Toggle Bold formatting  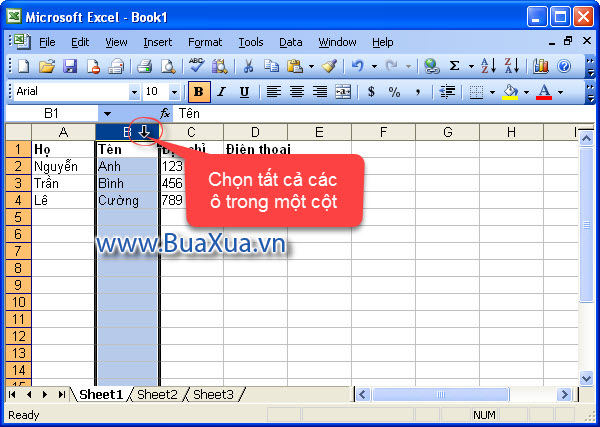pyautogui.click(x=199, y=92)
